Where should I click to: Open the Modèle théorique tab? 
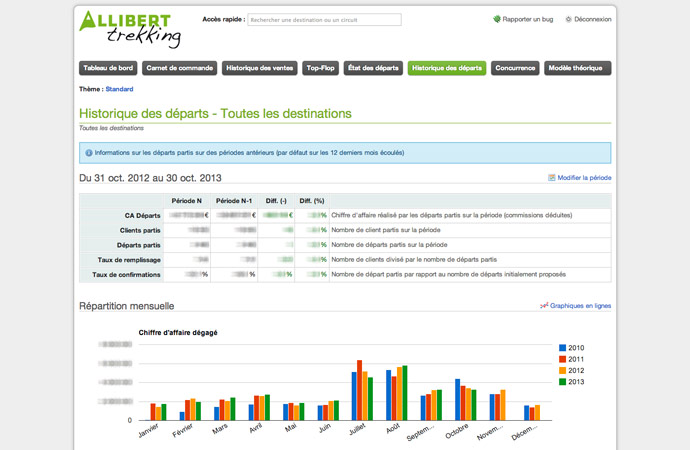tap(577, 68)
